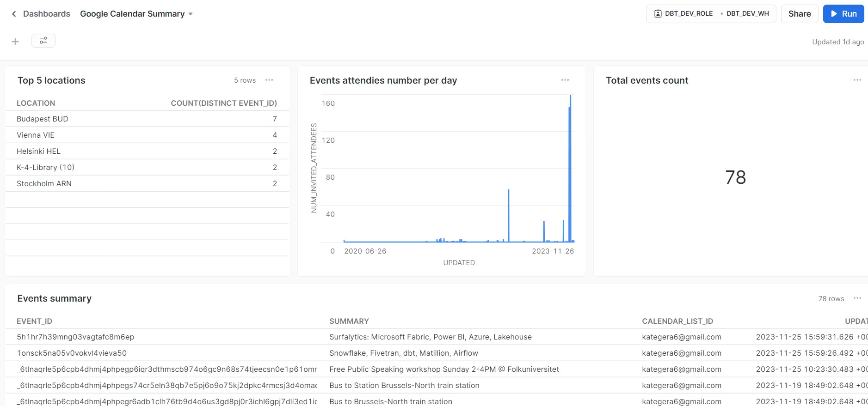868x406 pixels.
Task: Click the tallest bar in attendees chart
Action: 571,169
